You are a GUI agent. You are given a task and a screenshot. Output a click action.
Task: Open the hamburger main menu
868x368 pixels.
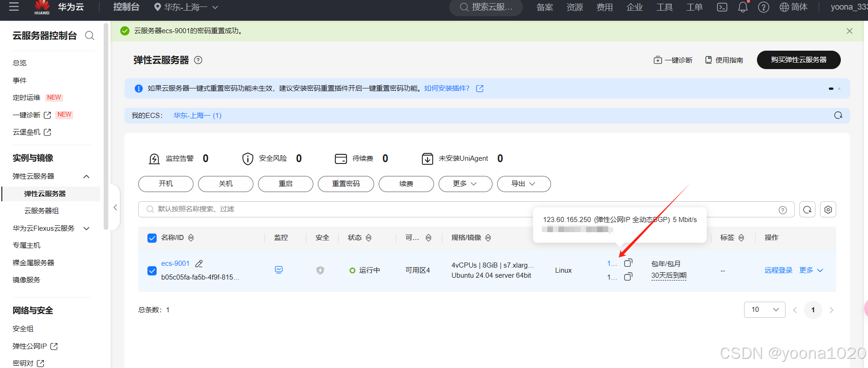tap(14, 7)
